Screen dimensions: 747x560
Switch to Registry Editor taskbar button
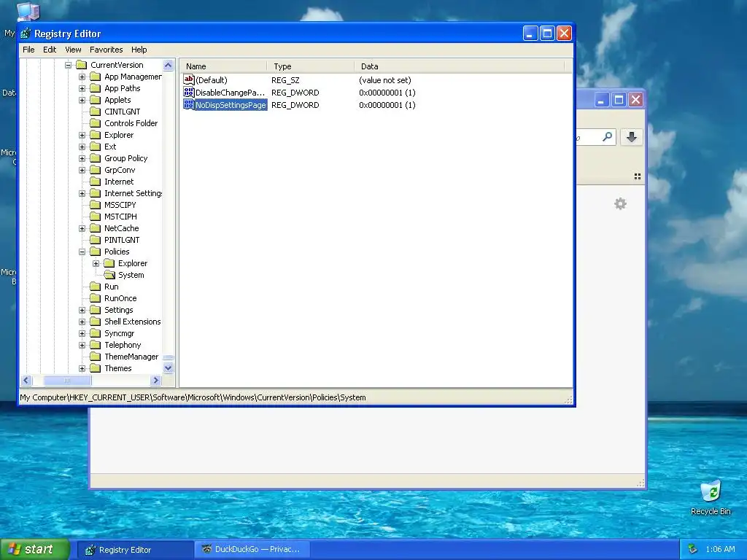click(x=135, y=550)
